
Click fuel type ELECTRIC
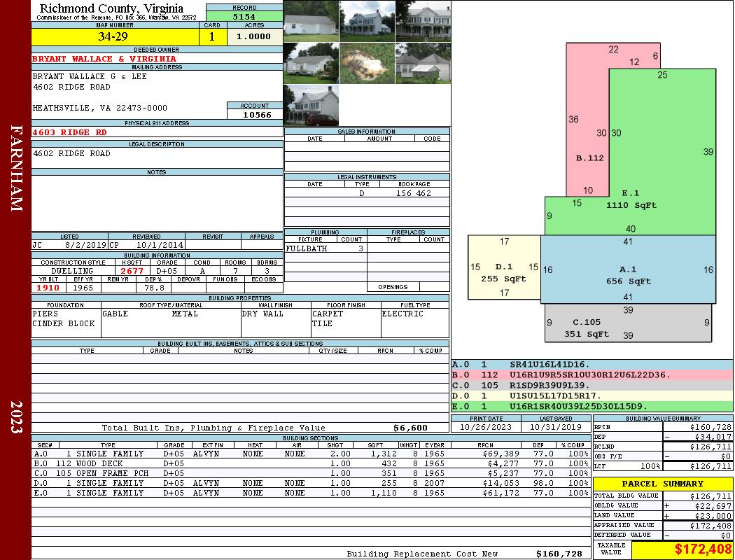[402, 314]
